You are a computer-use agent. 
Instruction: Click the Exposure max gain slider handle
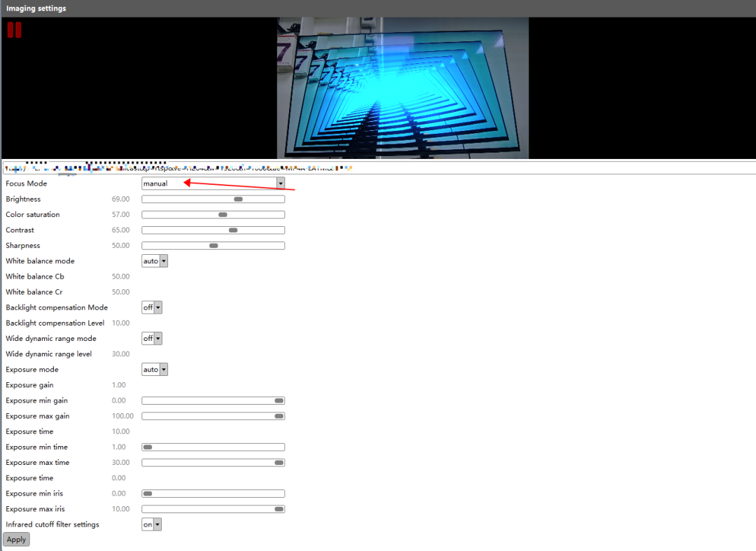277,416
